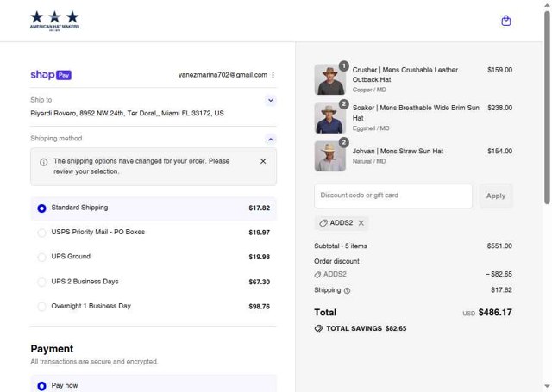Select USPS Priority Mail - PO Boxes

point(154,233)
